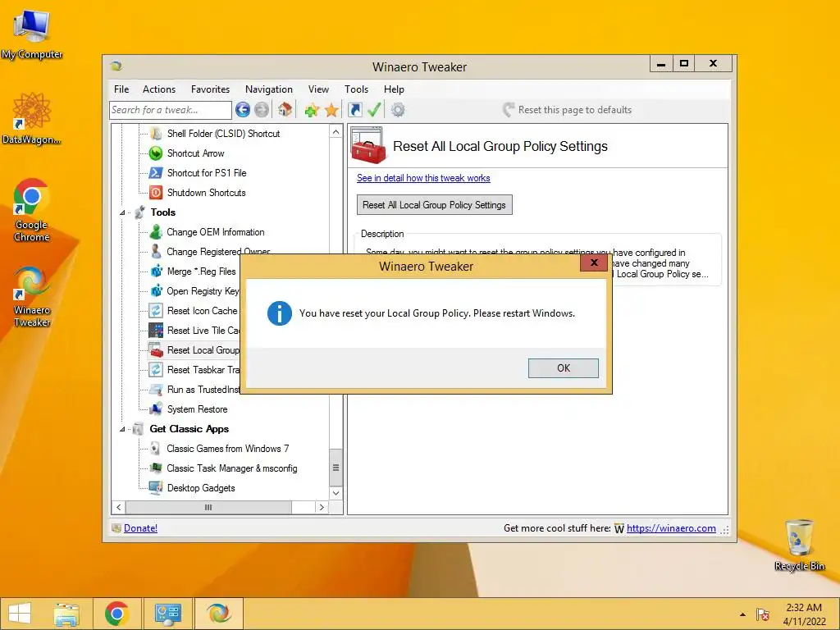Select Classic Task Manager & msconfig
The height and width of the screenshot is (630, 840).
point(231,468)
